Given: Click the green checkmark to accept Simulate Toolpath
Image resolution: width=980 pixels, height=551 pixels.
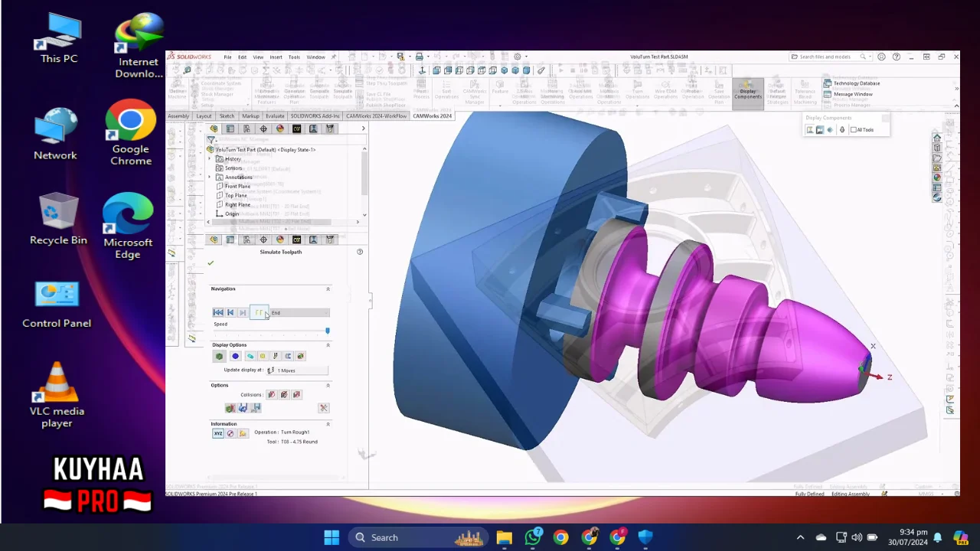Looking at the screenshot, I should point(211,263).
